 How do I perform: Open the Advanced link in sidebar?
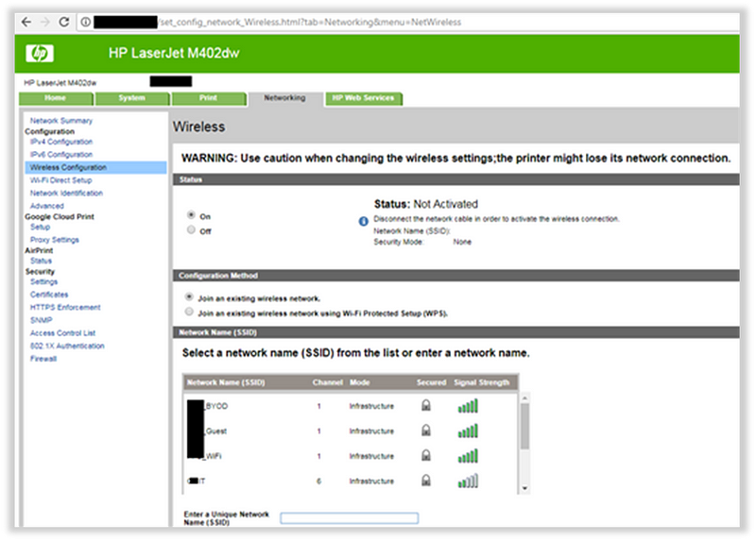tap(46, 206)
